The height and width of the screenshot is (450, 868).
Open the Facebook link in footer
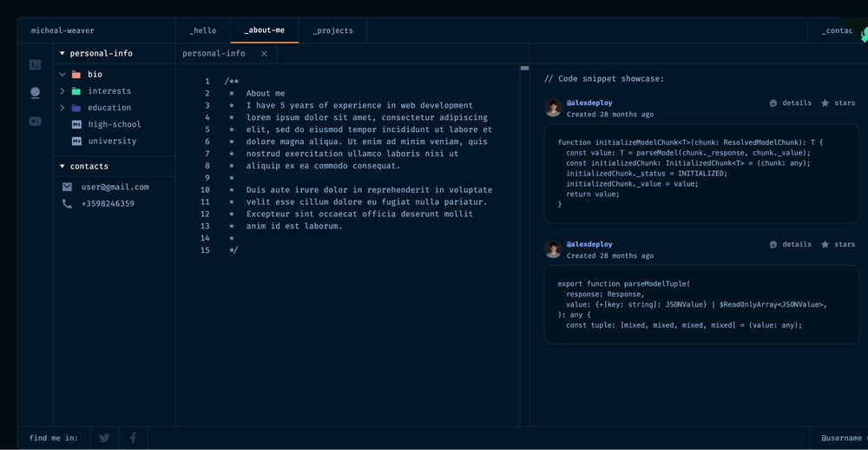click(134, 438)
